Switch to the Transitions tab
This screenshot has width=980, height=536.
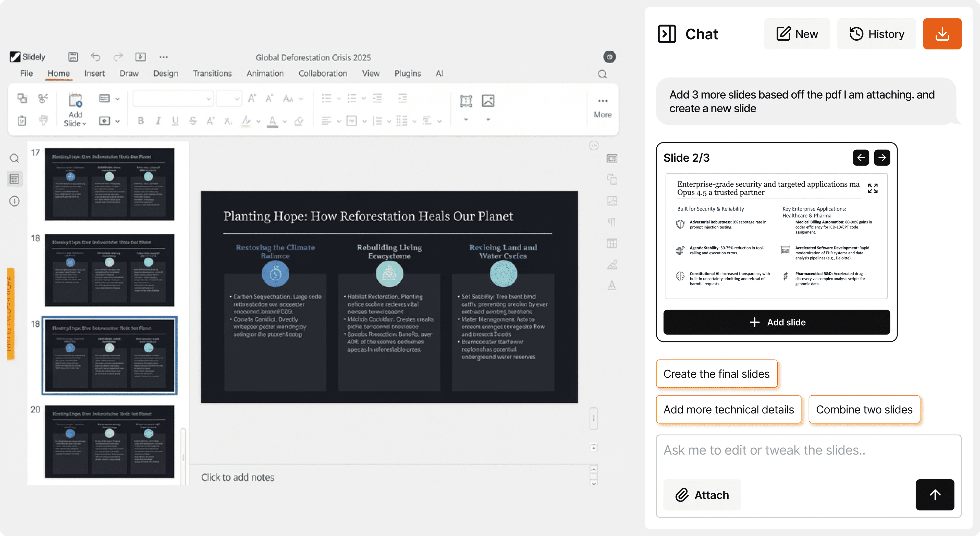(212, 73)
